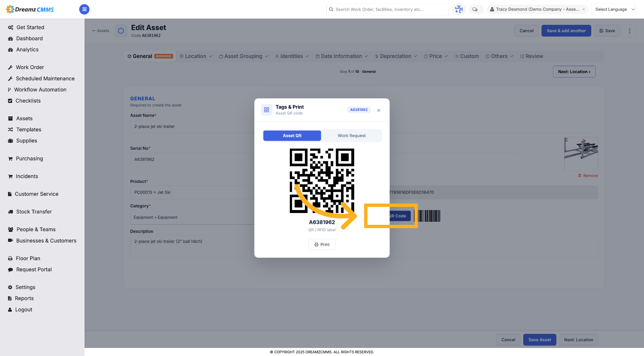
Task: Click the Floor Plan printer icon
Action: [x=10, y=259]
